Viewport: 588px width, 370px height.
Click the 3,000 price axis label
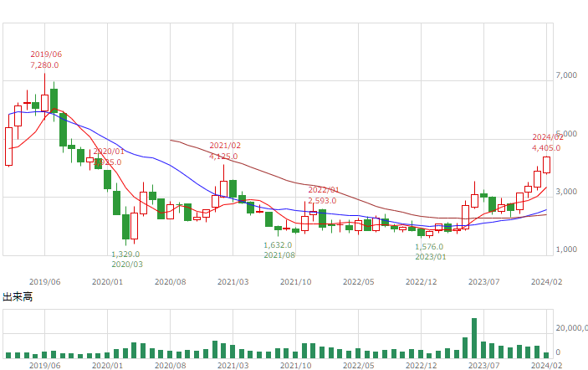pyautogui.click(x=566, y=192)
